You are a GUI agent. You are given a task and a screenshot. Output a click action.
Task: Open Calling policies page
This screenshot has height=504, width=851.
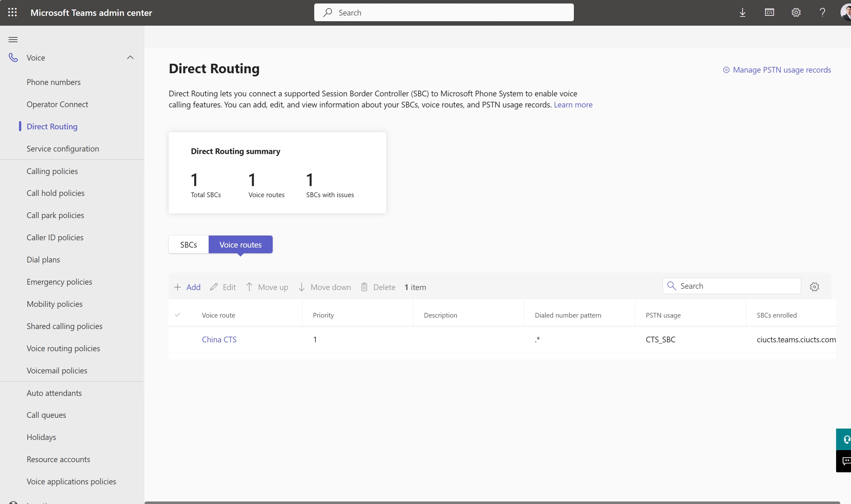coord(52,171)
